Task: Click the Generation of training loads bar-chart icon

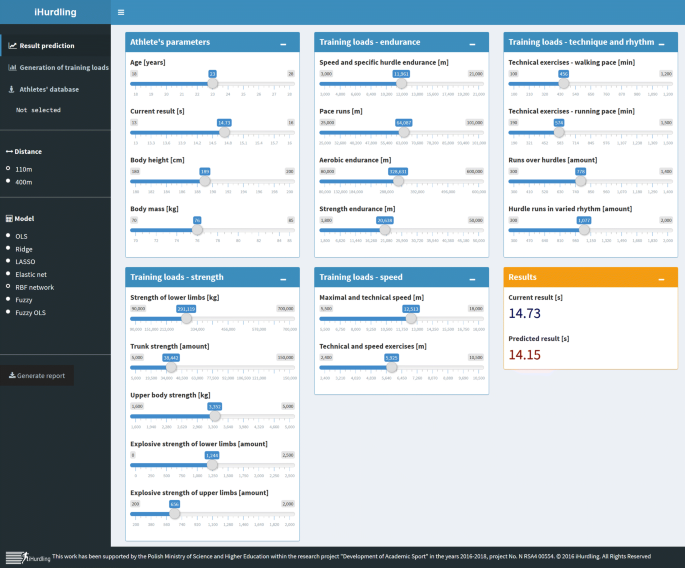Action: (x=13, y=67)
